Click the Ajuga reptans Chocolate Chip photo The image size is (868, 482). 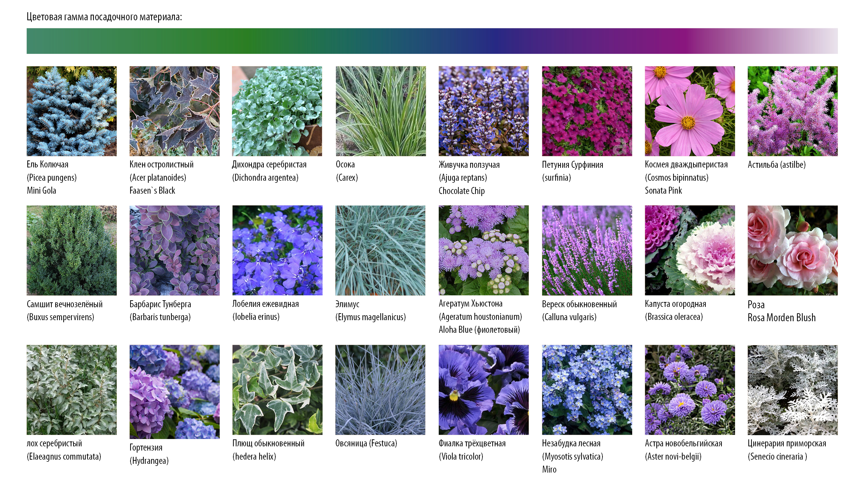tap(484, 111)
